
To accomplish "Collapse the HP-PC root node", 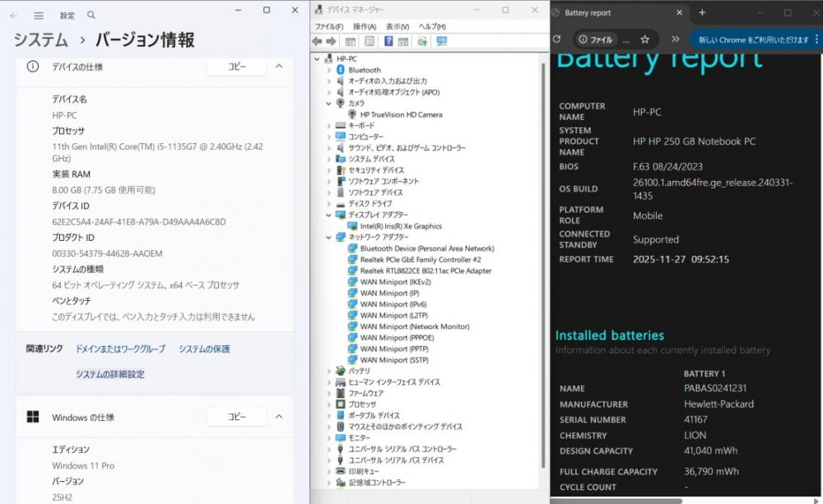I will pos(317,58).
